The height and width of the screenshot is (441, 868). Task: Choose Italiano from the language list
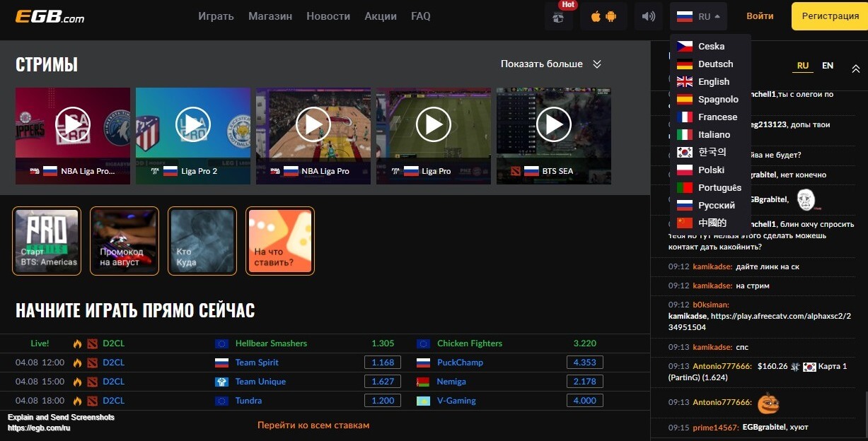(x=710, y=134)
